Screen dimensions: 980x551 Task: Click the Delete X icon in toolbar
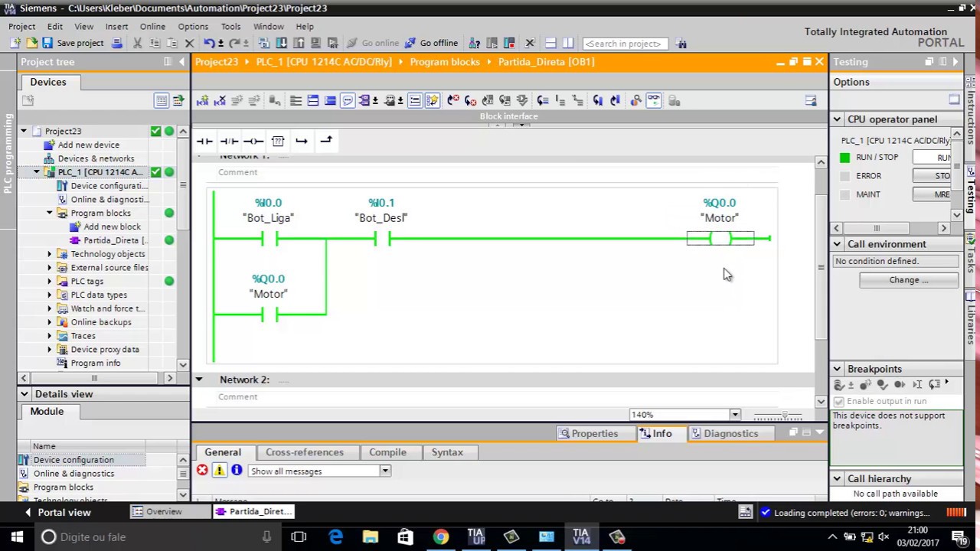(189, 44)
